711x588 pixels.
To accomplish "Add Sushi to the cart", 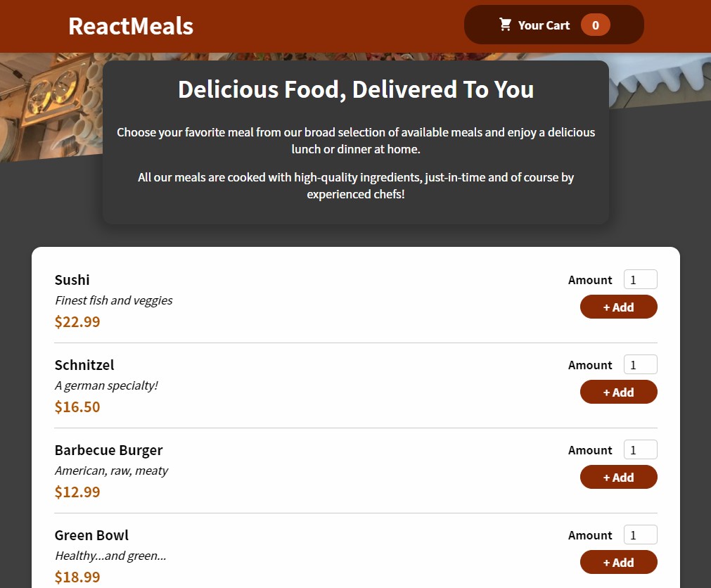I will (x=618, y=307).
